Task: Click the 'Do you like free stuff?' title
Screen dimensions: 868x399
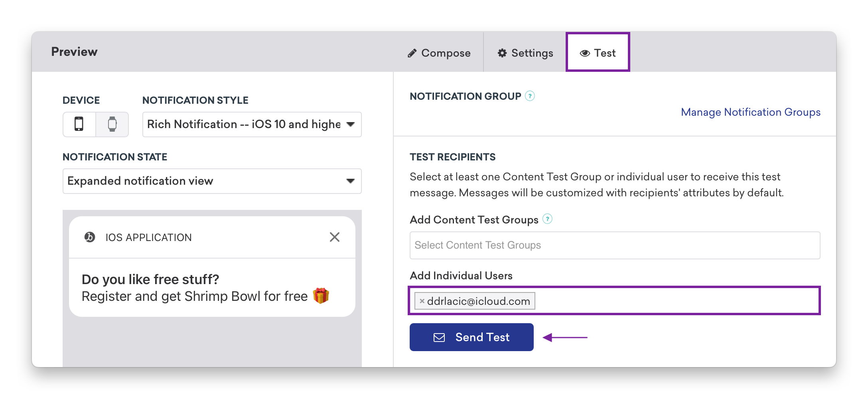Action: [x=150, y=279]
